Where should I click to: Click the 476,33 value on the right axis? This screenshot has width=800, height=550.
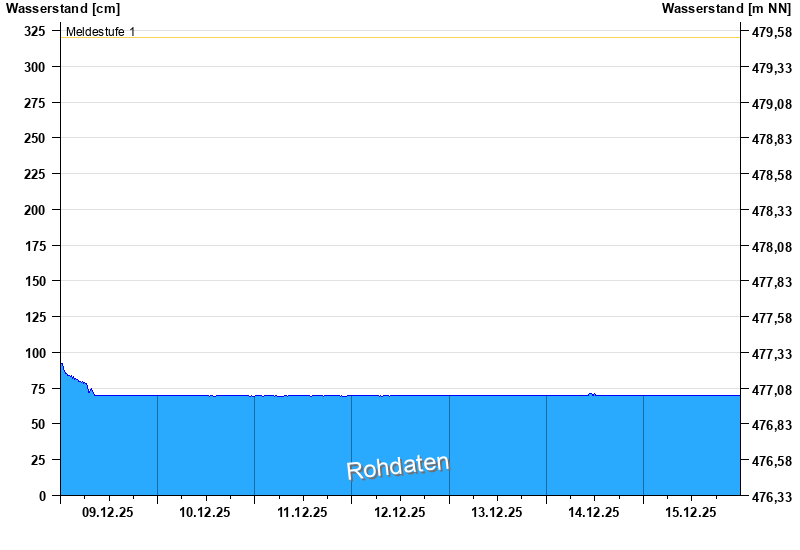[771, 496]
